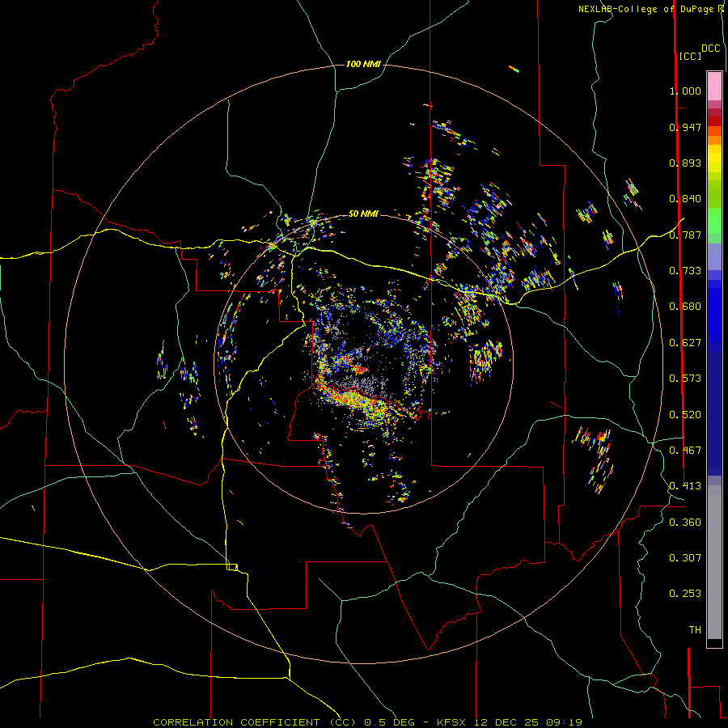Click the 0.680 scale value
This screenshot has width=728, height=728.
(685, 307)
